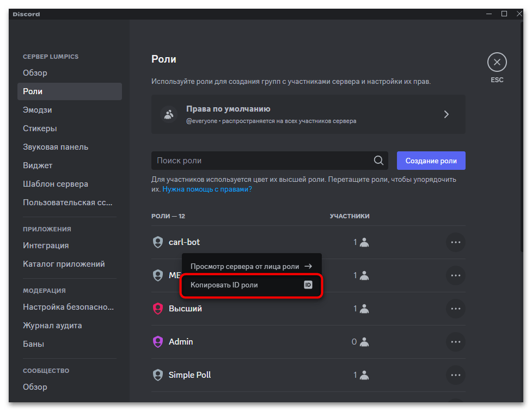Click the purple shield icon of Admin
This screenshot has height=411, width=532.
(158, 342)
